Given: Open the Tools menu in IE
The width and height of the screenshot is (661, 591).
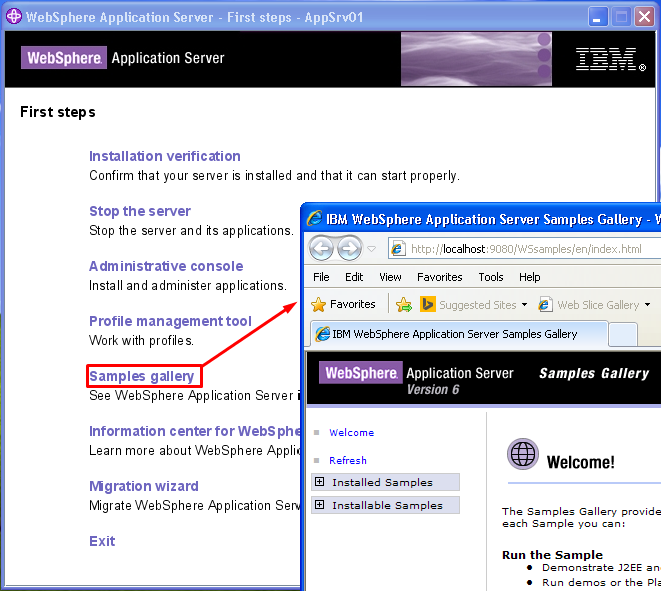Looking at the screenshot, I should pyautogui.click(x=491, y=277).
